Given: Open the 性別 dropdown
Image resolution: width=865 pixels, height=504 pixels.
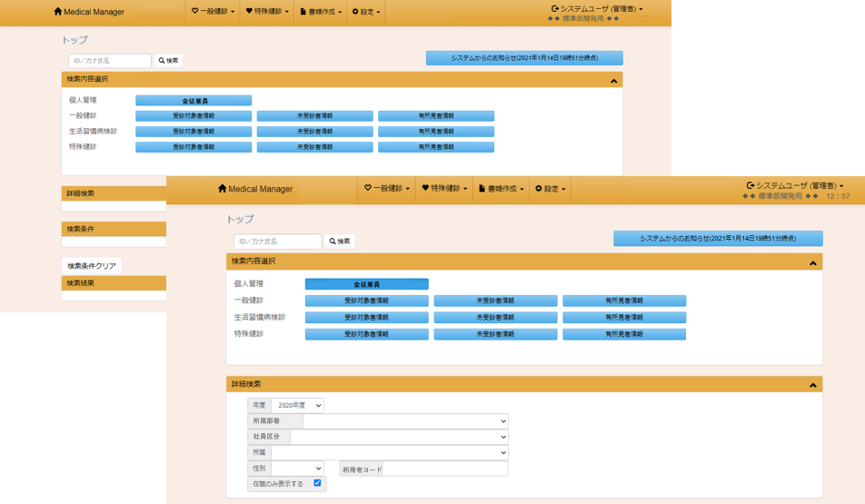Looking at the screenshot, I should coord(297,469).
